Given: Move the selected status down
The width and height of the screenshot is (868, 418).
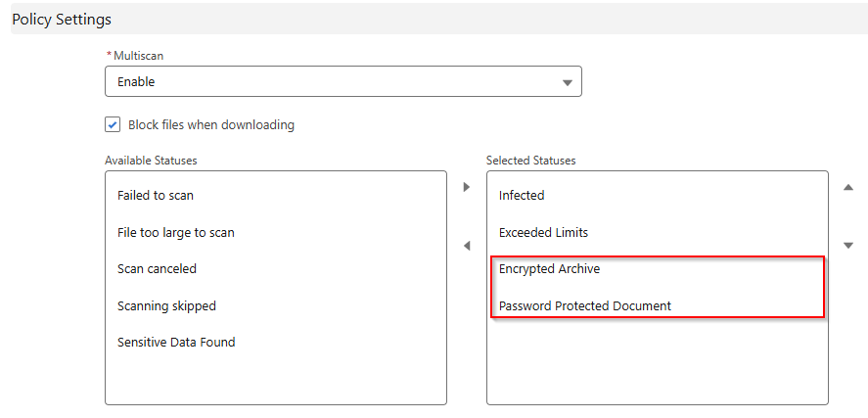Looking at the screenshot, I should [x=848, y=245].
